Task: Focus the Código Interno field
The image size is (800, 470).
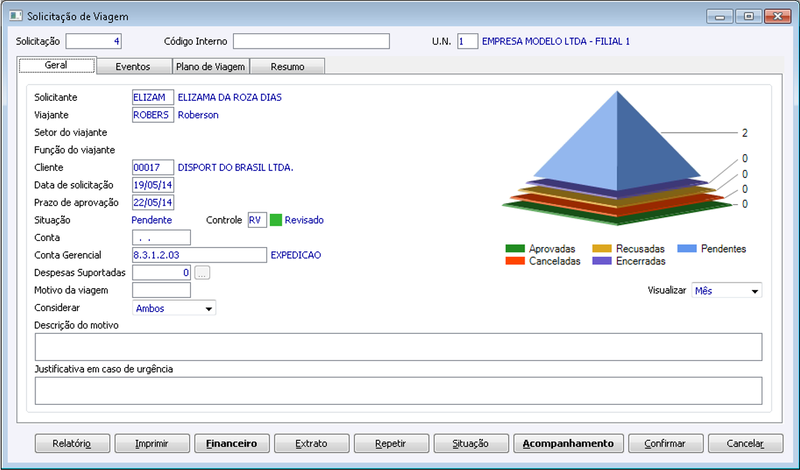Action: click(x=311, y=41)
